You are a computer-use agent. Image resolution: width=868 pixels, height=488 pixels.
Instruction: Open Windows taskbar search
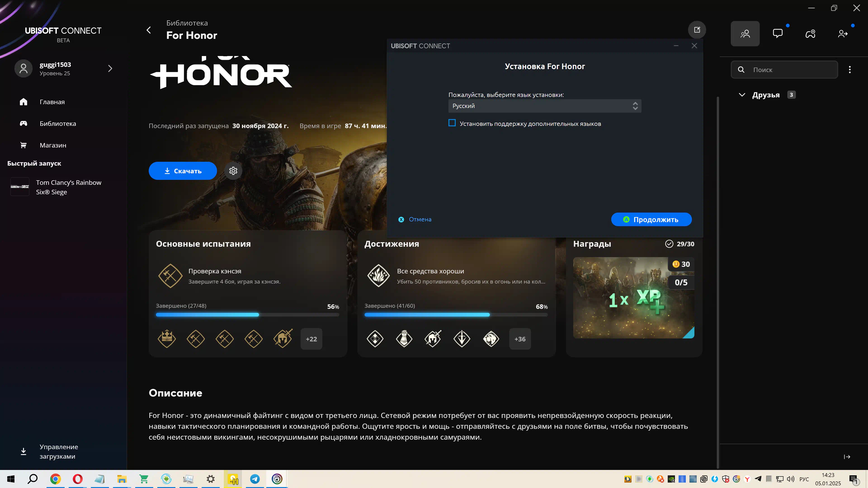(33, 479)
